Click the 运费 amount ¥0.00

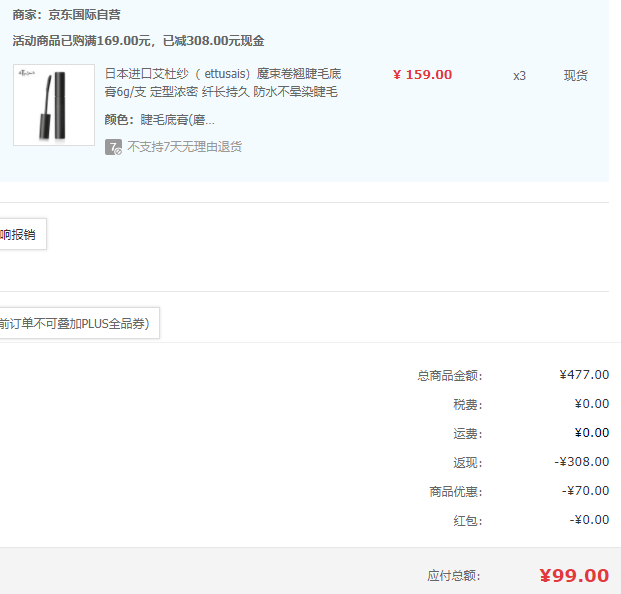(x=592, y=433)
